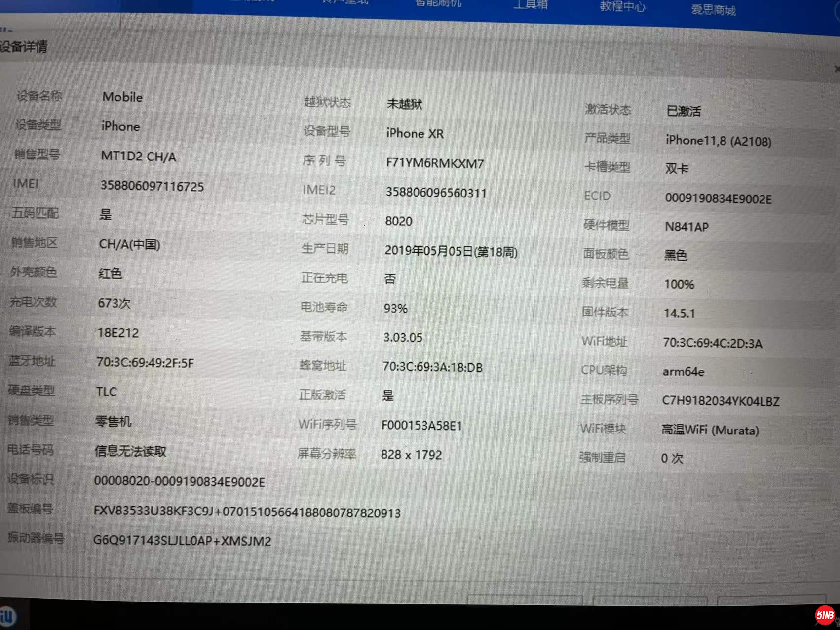Screen dimensions: 840x630
Task: Select the firmware version 14.5.1
Action: click(x=679, y=314)
